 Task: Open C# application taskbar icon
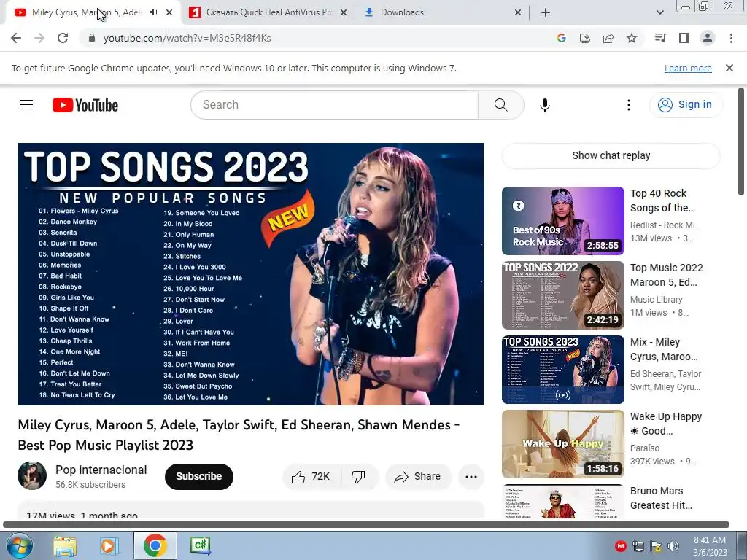coord(200,545)
